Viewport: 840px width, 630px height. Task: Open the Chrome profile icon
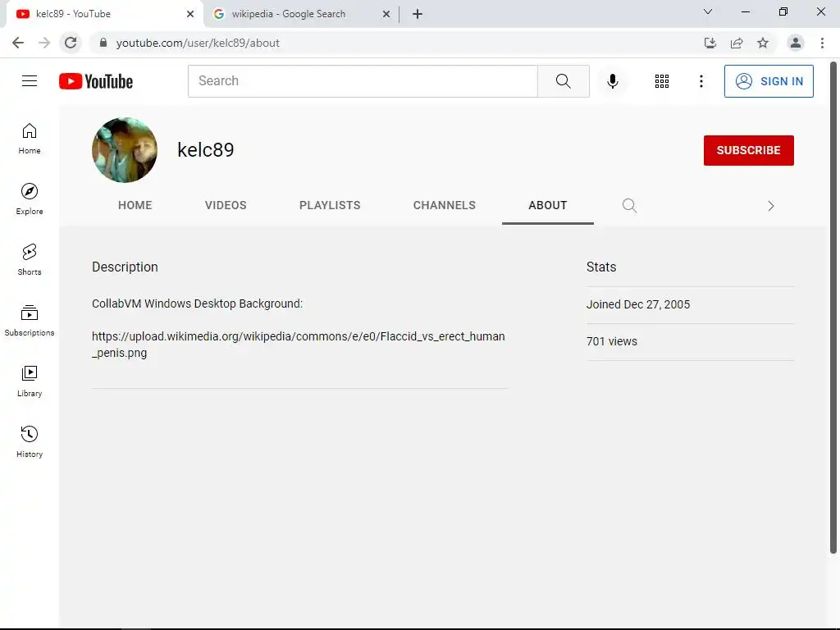[796, 43]
